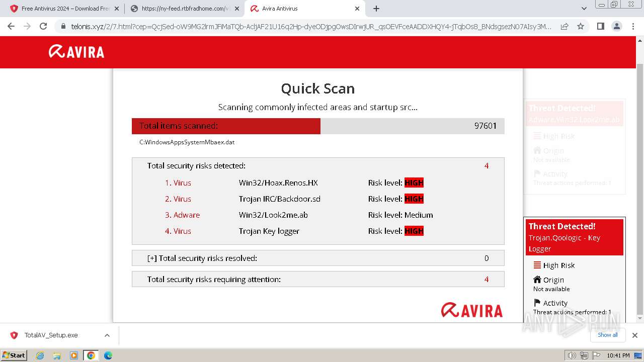Image resolution: width=644 pixels, height=362 pixels.
Task: Close the downloads bar
Action: (x=634, y=335)
